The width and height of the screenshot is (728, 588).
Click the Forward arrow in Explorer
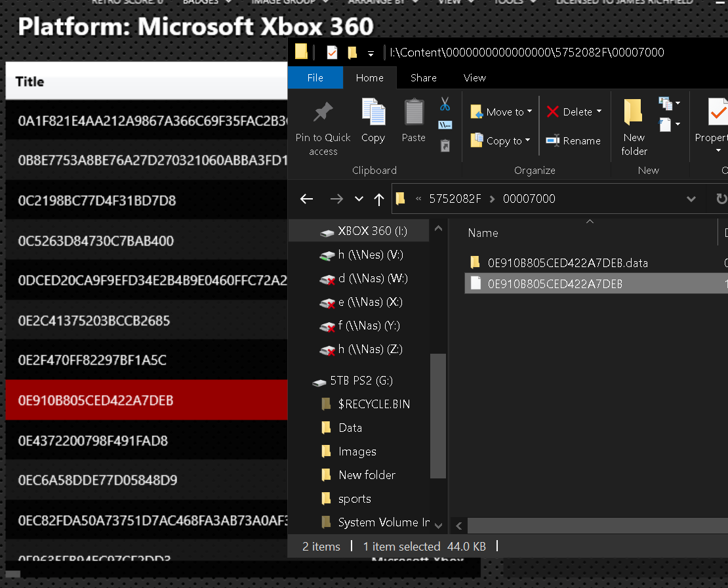336,199
